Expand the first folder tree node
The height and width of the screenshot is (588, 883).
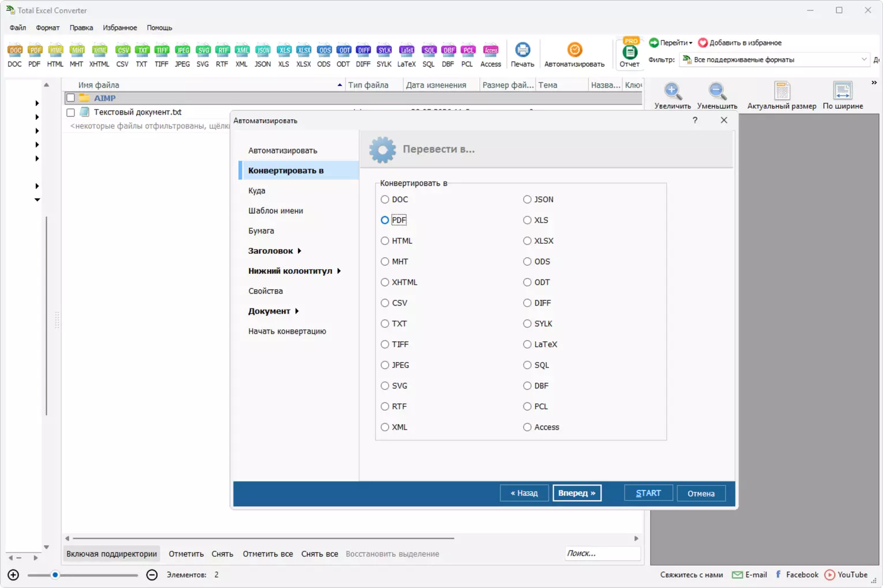[x=37, y=103]
